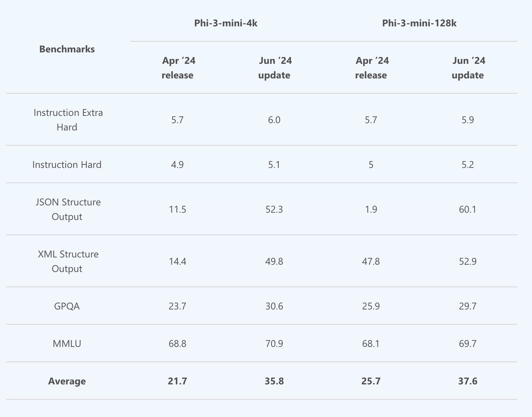Image resolution: width=532 pixels, height=417 pixels.
Task: Click the bold Average row label
Action: [67, 381]
